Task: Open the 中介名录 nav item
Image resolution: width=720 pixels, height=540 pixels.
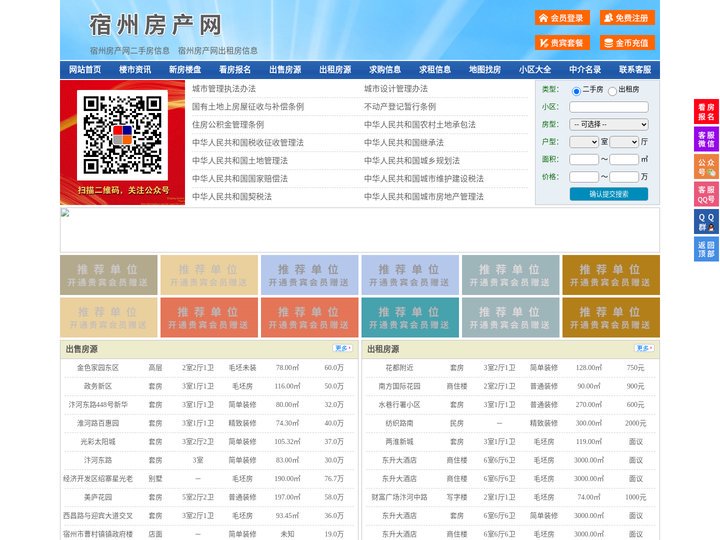Action: click(x=585, y=70)
